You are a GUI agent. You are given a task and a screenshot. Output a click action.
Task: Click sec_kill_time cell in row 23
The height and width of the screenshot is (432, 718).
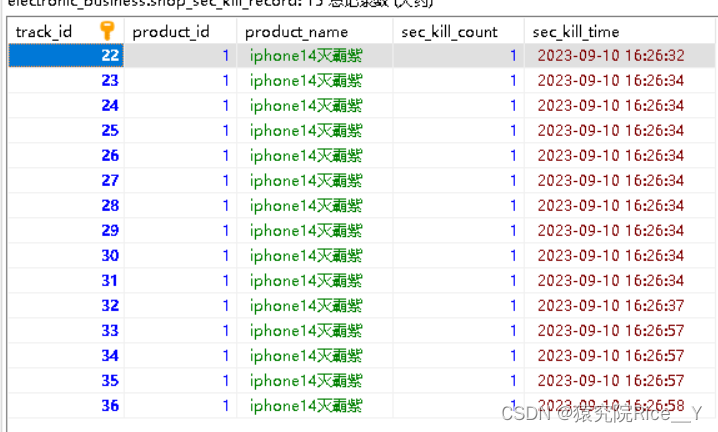(x=620, y=81)
